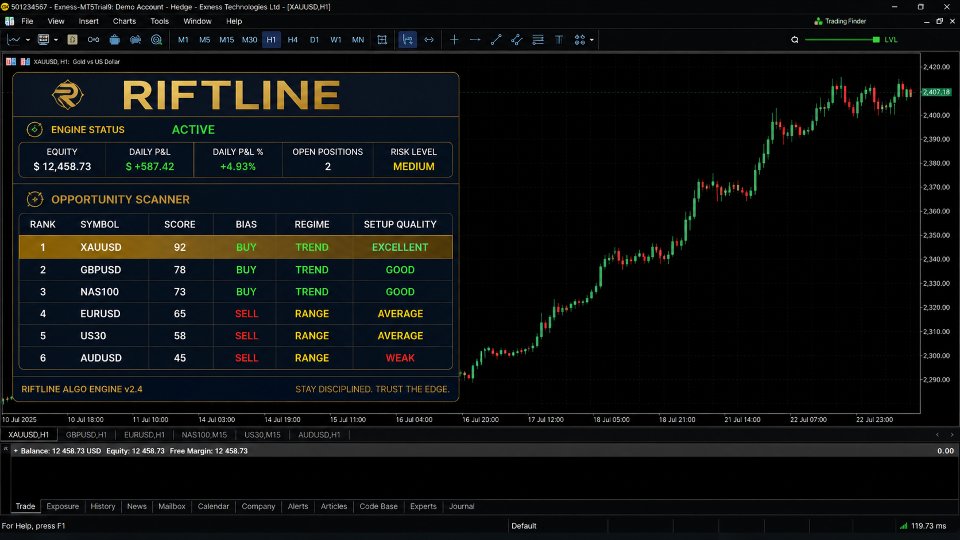Select the text label tool
The image size is (960, 540).
(x=559, y=40)
